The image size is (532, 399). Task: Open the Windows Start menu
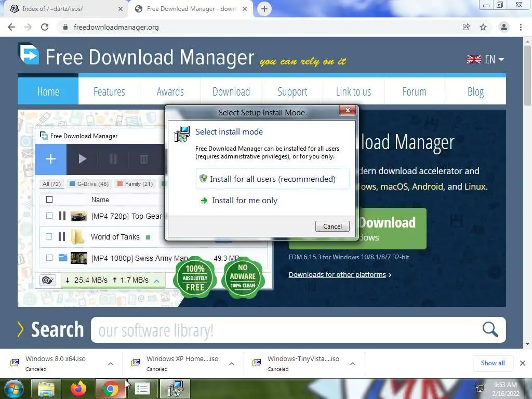coord(14,389)
